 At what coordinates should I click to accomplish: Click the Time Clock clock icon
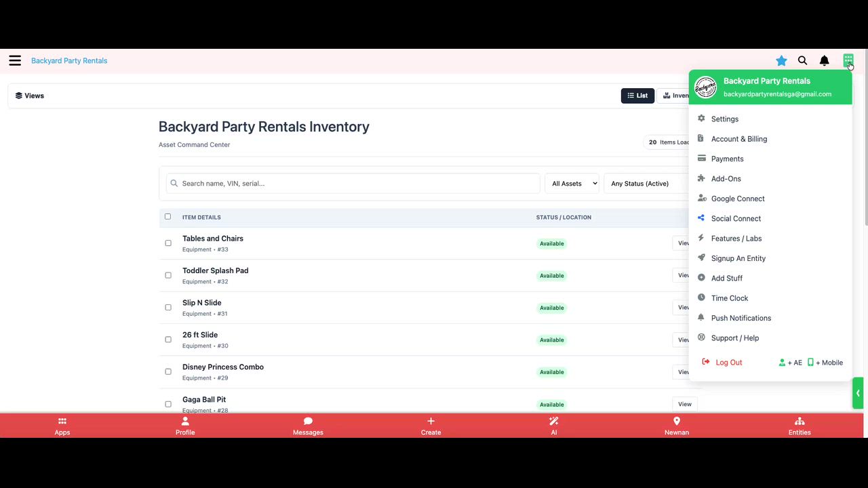[x=701, y=298]
